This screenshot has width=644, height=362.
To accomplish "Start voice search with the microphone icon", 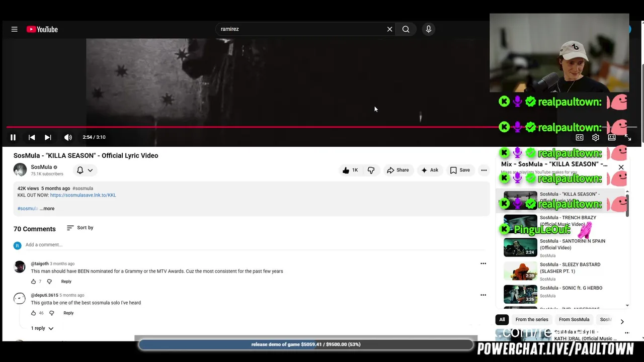I will click(x=429, y=29).
